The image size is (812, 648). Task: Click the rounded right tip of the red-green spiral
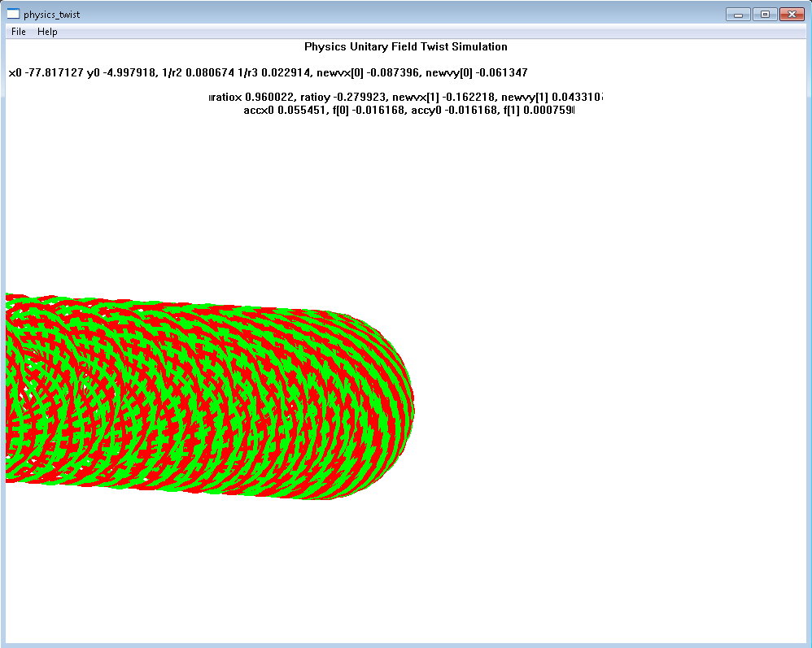click(409, 404)
